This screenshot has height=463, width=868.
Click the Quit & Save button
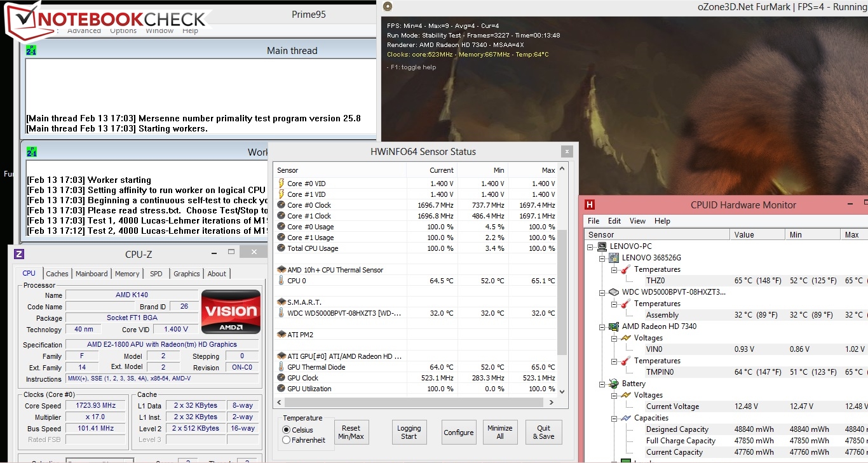pyautogui.click(x=543, y=433)
